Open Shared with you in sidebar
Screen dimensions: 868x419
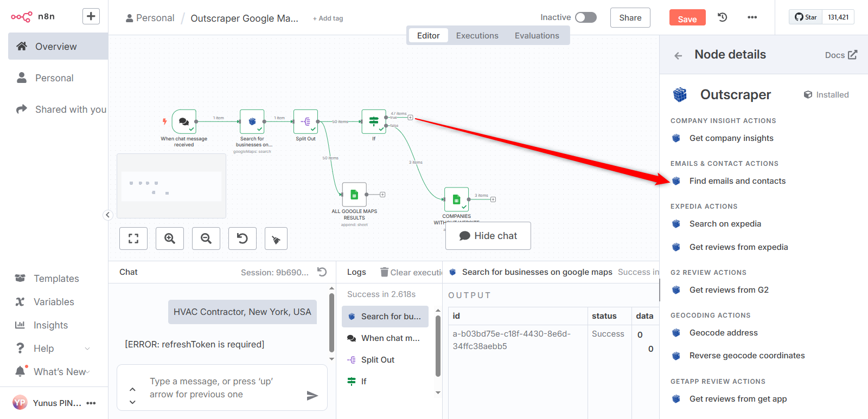click(58, 109)
